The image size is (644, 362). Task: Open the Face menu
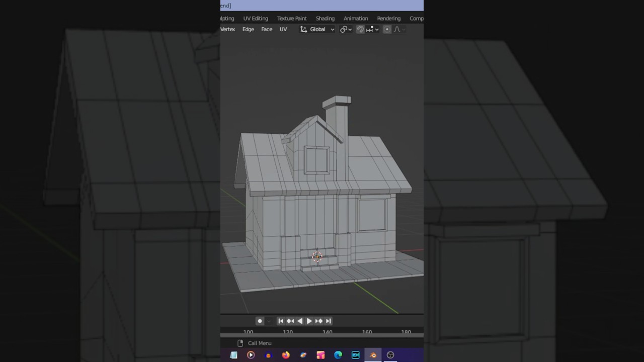[267, 29]
